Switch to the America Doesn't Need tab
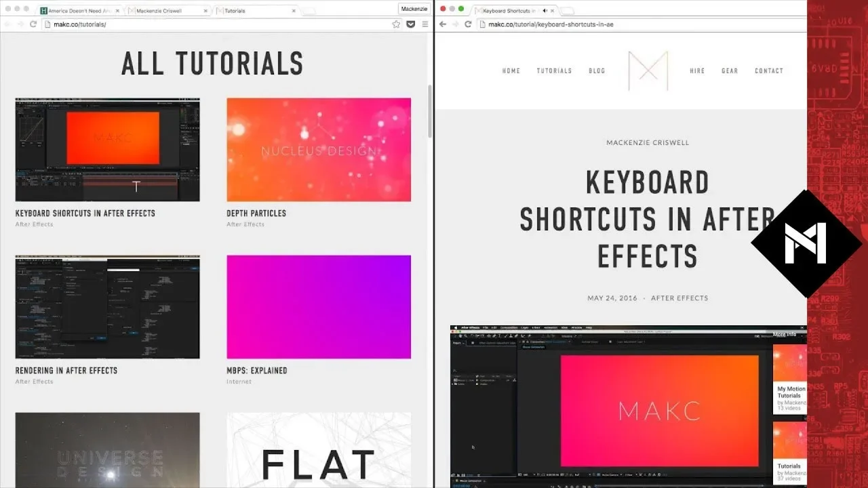Viewport: 868px width, 488px height. (75, 11)
